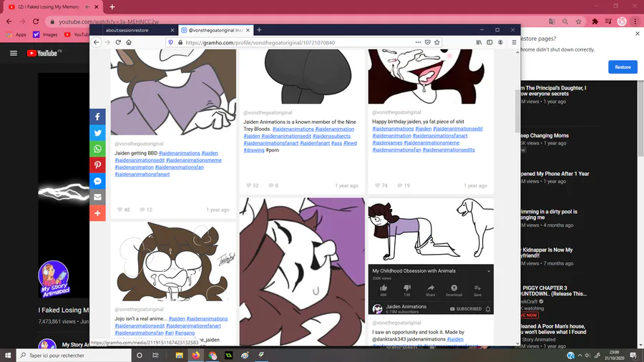Click the taskbar search box 'Taper ici pour rechercher'

pyautogui.click(x=74, y=356)
